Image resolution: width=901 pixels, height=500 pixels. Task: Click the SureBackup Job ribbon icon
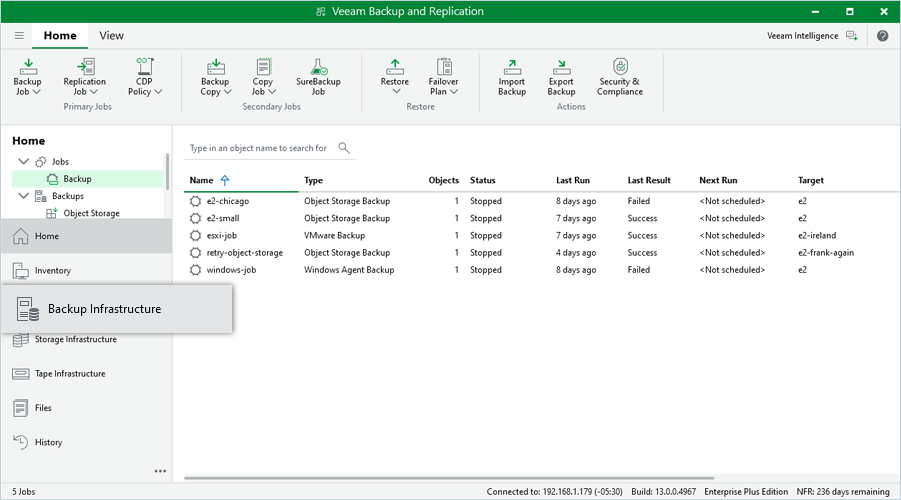[x=318, y=76]
